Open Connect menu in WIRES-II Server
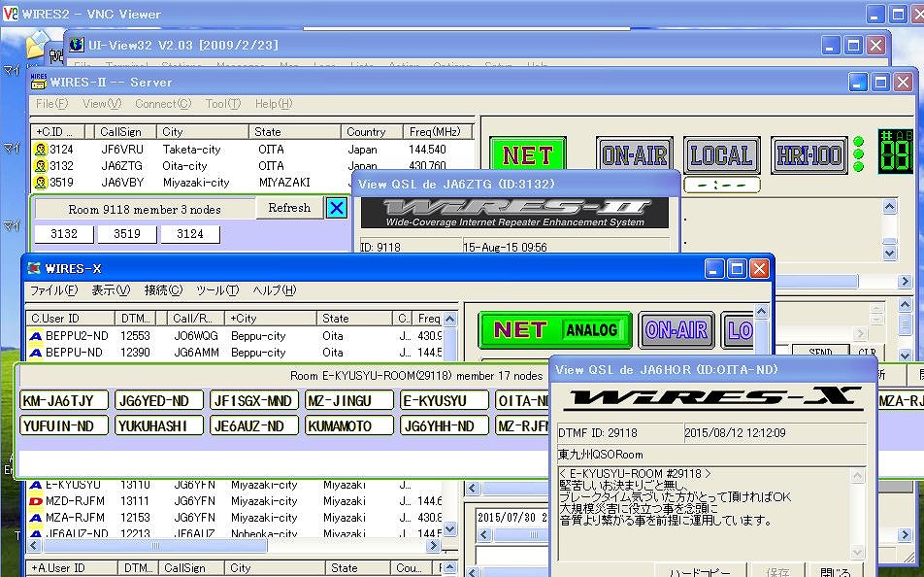Screen dimensions: 924x577 point(163,104)
